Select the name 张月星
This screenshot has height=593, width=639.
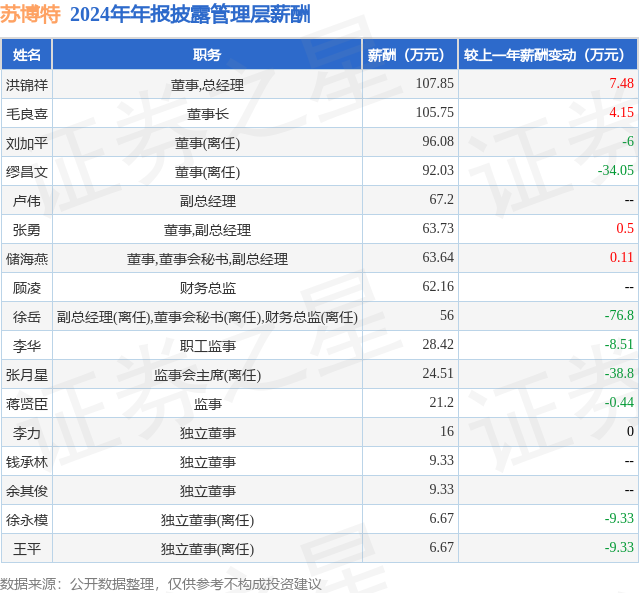click(x=27, y=375)
